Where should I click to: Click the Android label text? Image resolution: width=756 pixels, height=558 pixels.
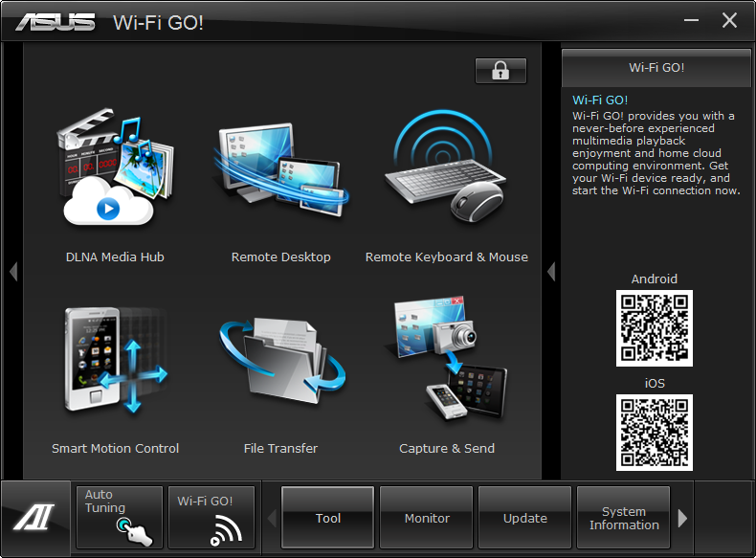coord(655,279)
